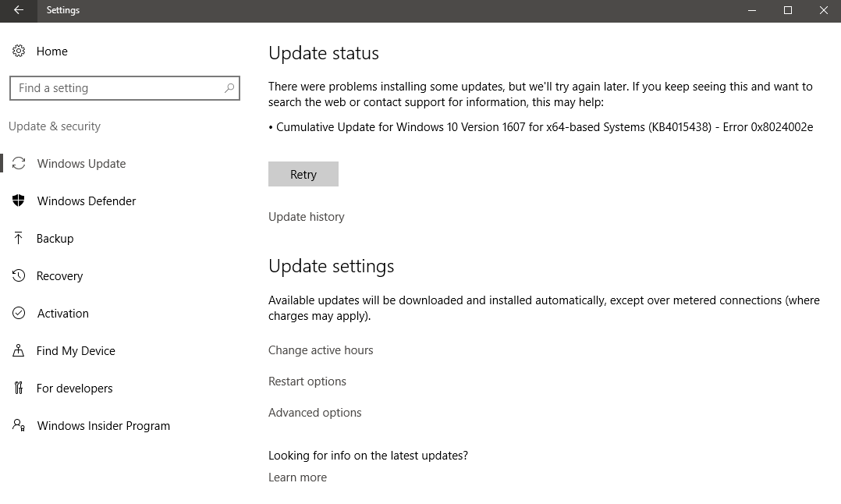The height and width of the screenshot is (504, 841).
Task: Select Find My Device
Action: 76,351
